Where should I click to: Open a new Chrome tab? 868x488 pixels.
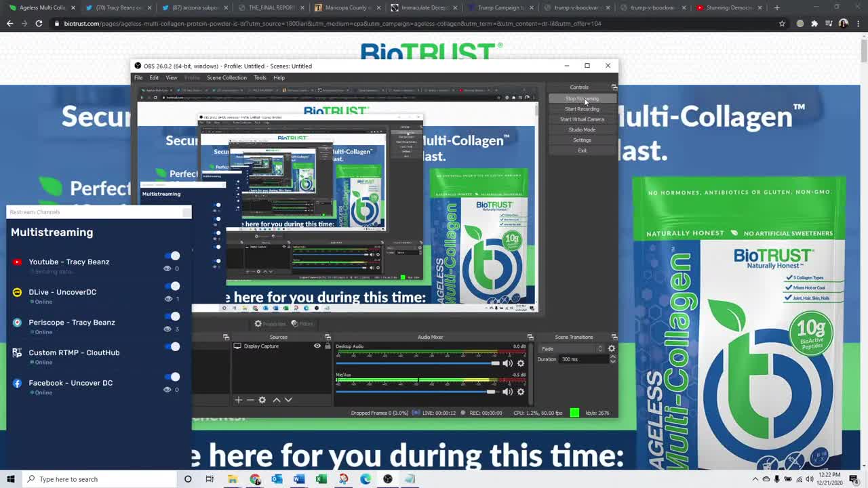click(777, 7)
